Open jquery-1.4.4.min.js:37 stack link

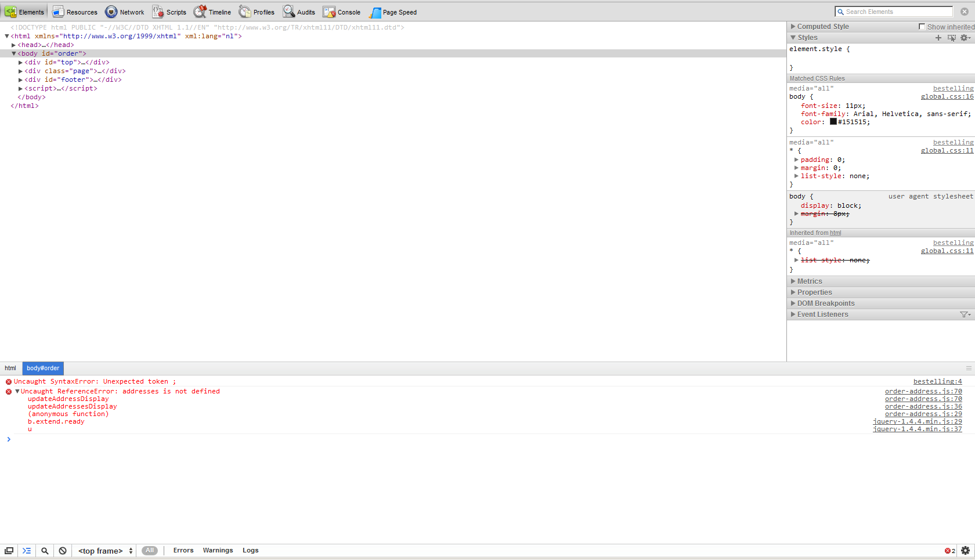click(918, 429)
